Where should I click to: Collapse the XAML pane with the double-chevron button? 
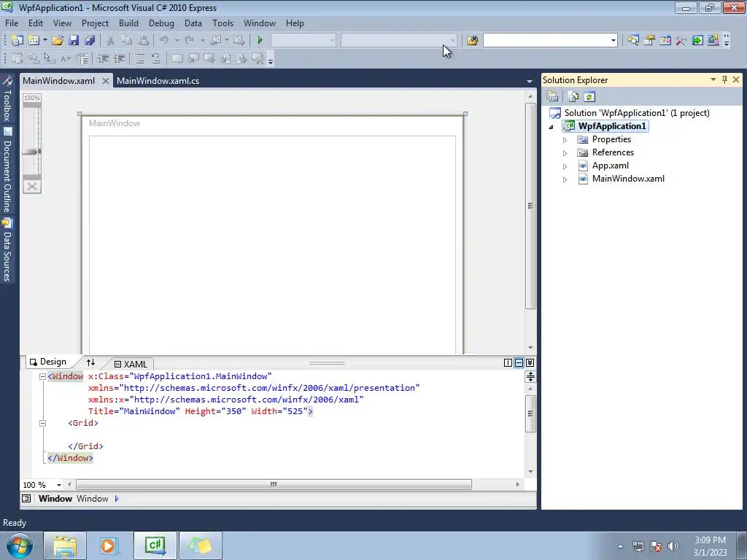pos(530,363)
